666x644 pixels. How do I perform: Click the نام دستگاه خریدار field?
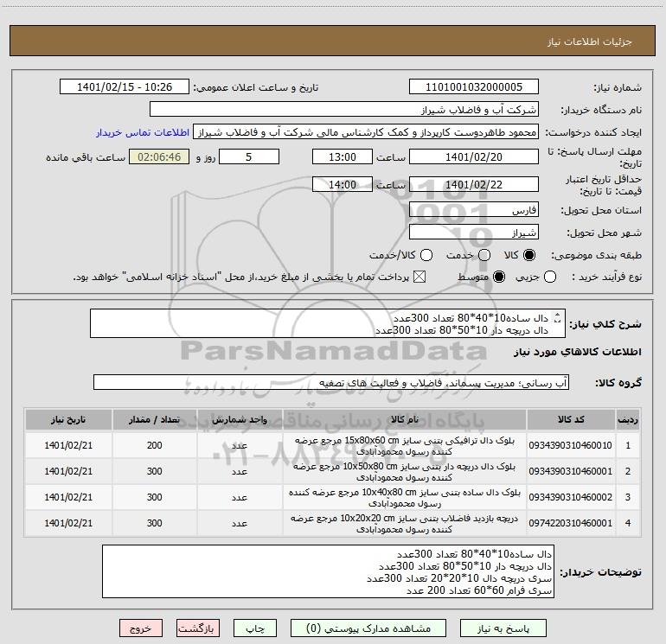[x=344, y=109]
